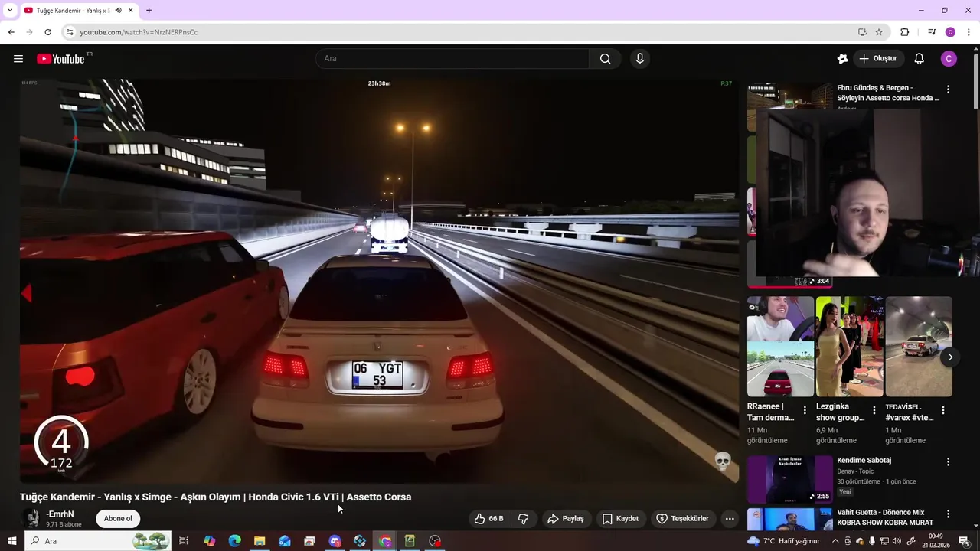Open Vahit Guetta Dönence Mix title
980x551 pixels.
[x=885, y=517]
